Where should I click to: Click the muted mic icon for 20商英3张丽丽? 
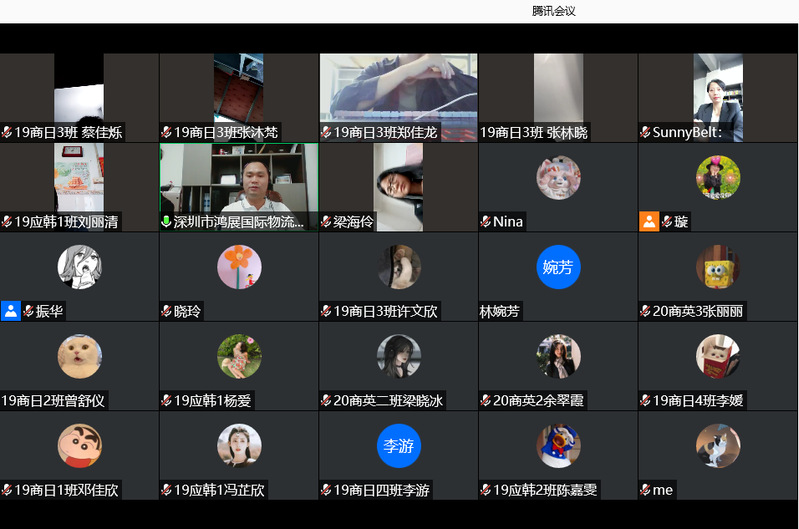[646, 312]
